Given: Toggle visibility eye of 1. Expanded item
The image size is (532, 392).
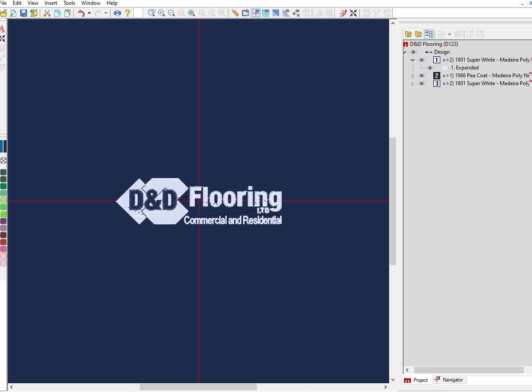Looking at the screenshot, I should (x=430, y=68).
